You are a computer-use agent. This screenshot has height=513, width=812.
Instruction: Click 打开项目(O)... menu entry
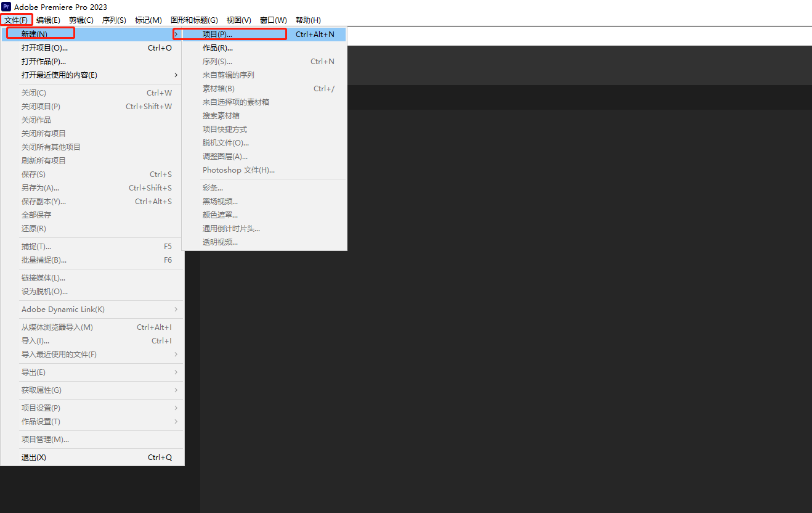(44, 48)
